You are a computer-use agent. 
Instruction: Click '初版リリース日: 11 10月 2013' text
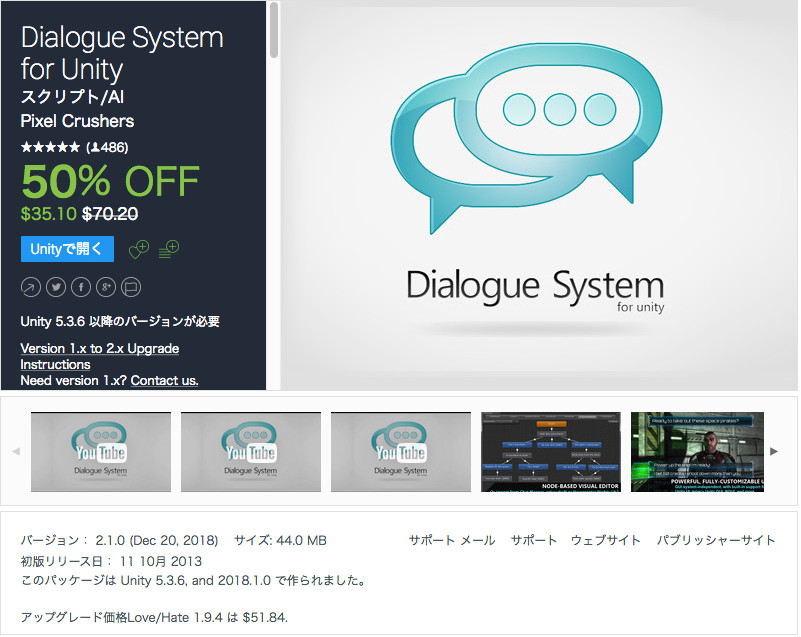[x=111, y=561]
